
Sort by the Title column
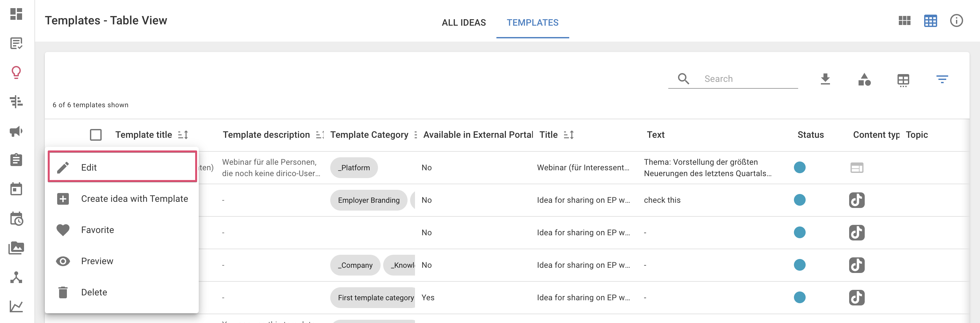[569, 135]
